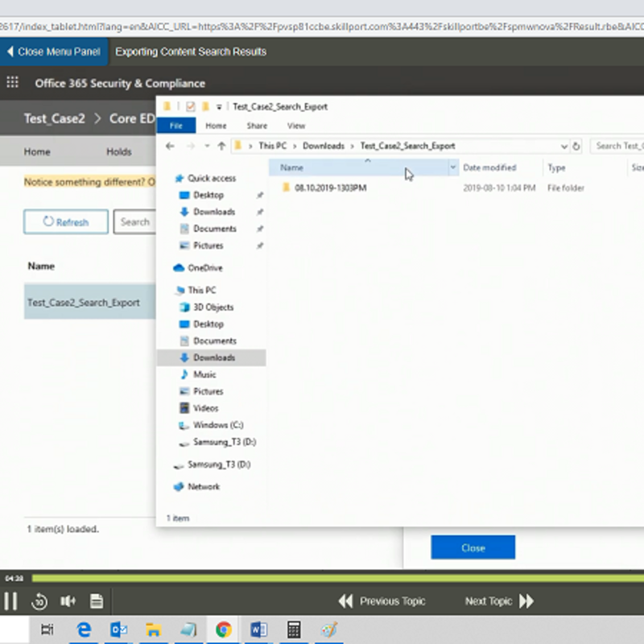Click the Search Test_Case2 box in File Explorer

(617, 146)
